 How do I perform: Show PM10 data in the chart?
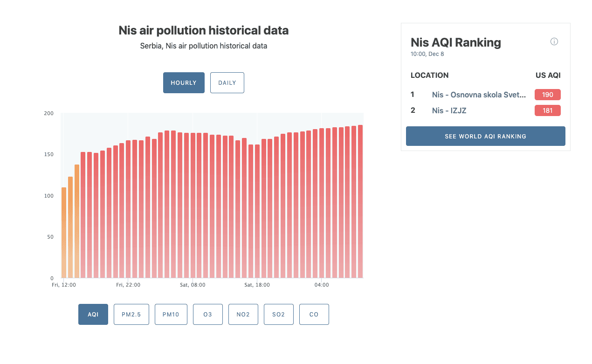[171, 314]
